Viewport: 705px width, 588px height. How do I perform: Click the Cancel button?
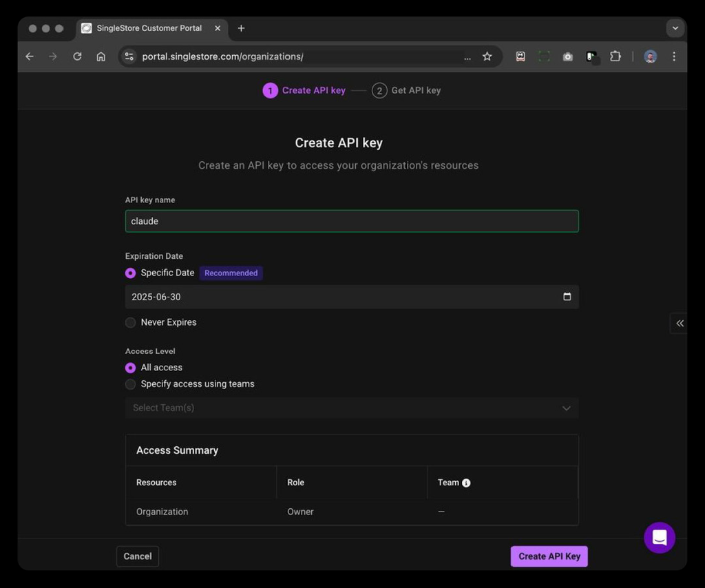tap(138, 556)
